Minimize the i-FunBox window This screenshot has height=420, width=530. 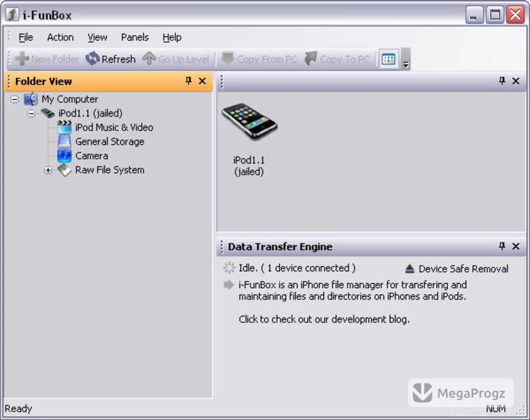[474, 15]
